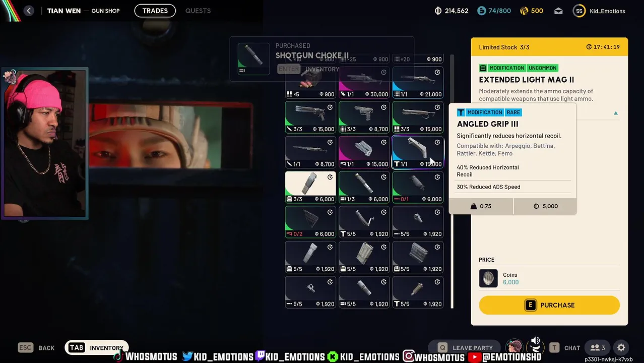Click the blue 74/800 currency icon
644x363 pixels.
coord(482,11)
